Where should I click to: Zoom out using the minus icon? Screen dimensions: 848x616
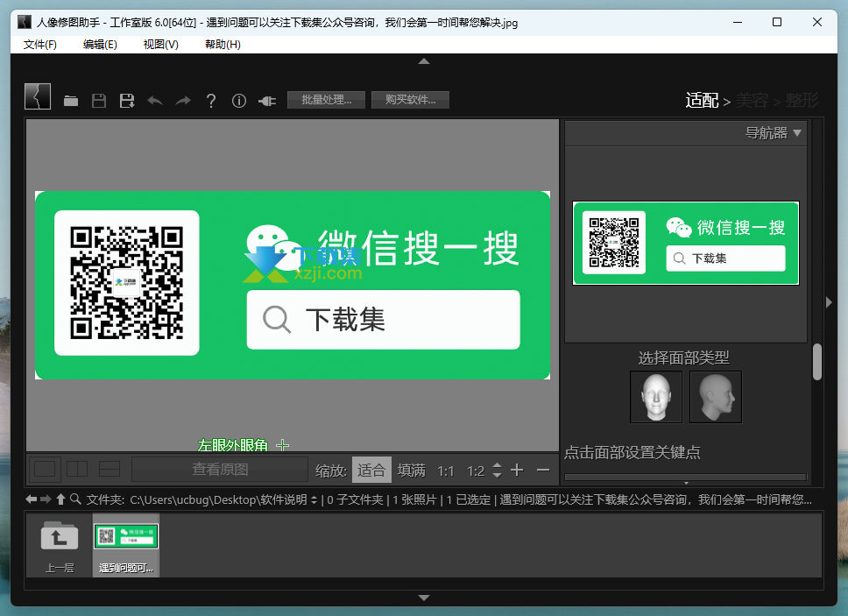[x=543, y=470]
